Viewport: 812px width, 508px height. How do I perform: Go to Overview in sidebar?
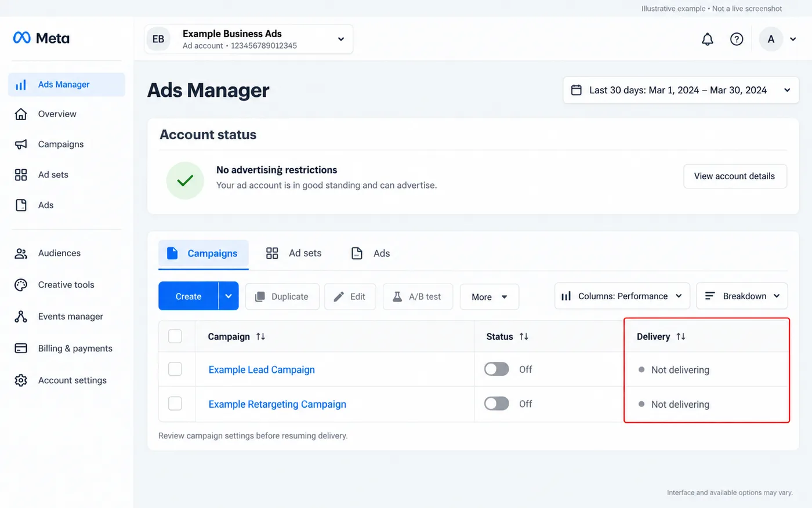tap(57, 114)
